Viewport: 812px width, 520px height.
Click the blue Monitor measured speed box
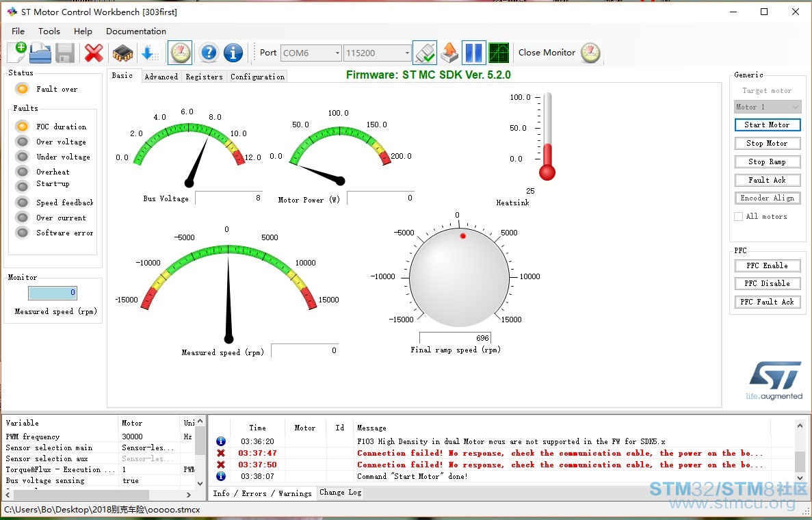coord(53,293)
